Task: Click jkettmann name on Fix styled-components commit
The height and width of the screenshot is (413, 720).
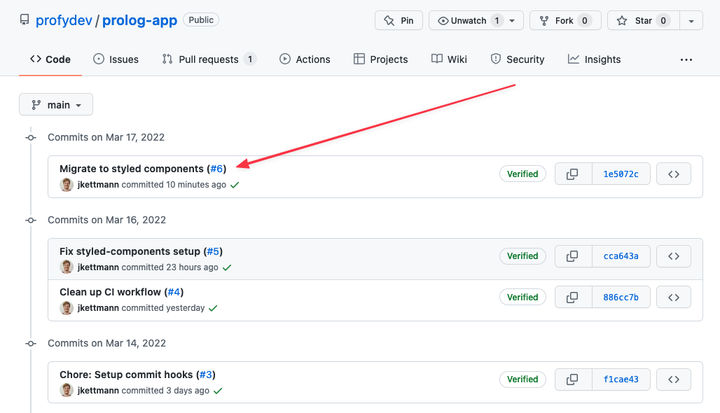Action: click(x=98, y=267)
